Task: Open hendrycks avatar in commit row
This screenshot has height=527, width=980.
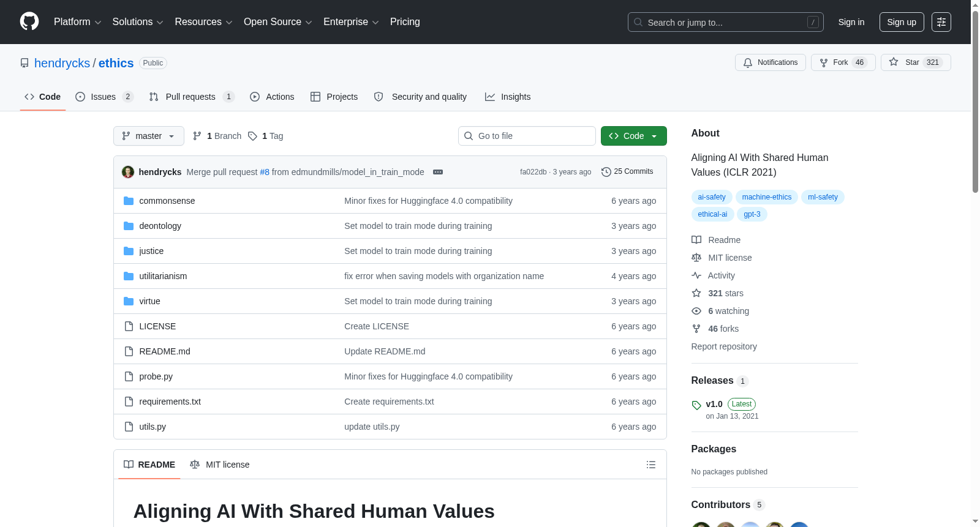Action: 128,172
